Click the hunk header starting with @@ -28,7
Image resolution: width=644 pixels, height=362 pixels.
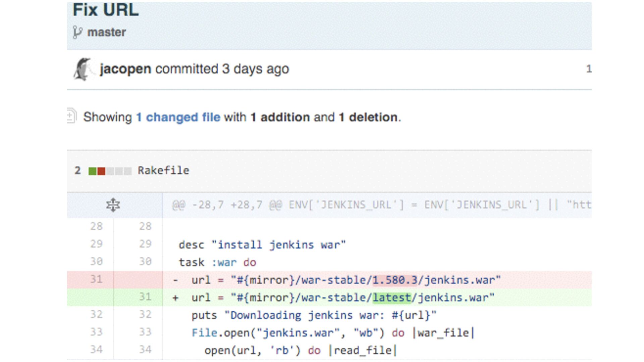[381, 205]
